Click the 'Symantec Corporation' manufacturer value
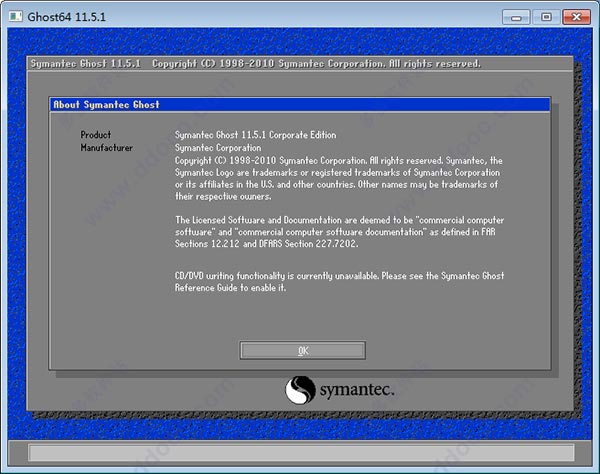This screenshot has width=600, height=474. [x=218, y=148]
